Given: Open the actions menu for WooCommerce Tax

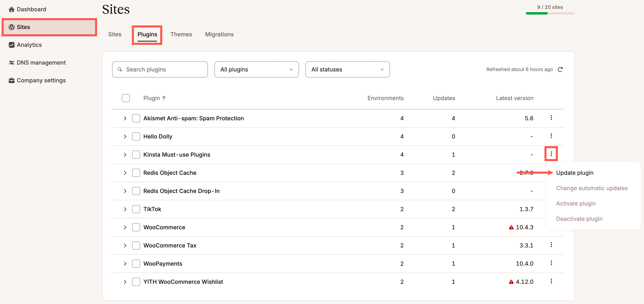Looking at the screenshot, I should 551,245.
